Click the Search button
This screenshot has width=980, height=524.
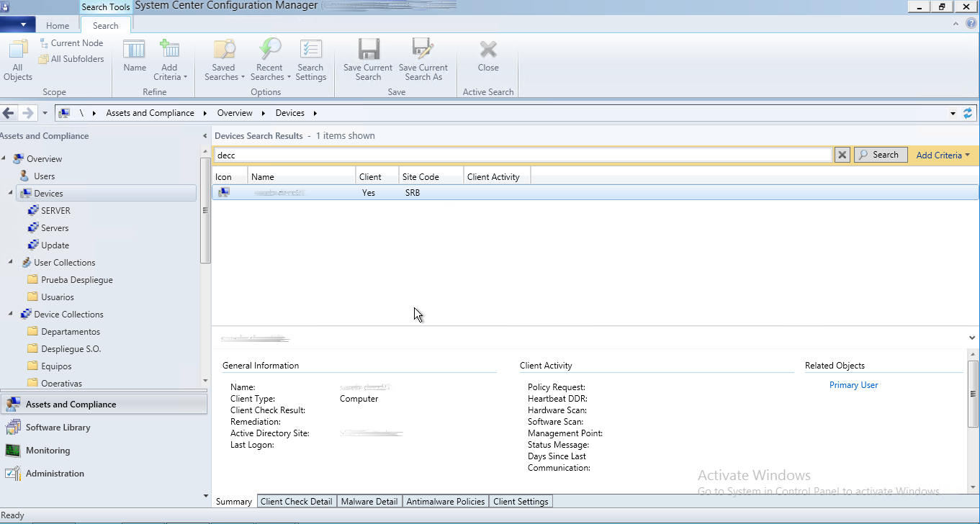point(880,155)
